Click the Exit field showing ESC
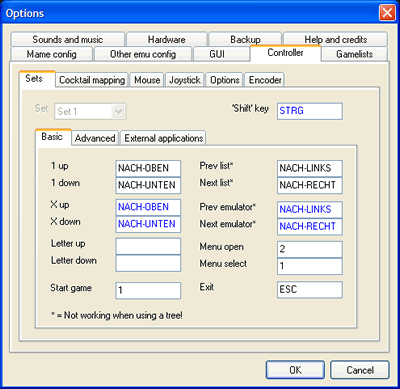The image size is (400, 389). [x=310, y=289]
